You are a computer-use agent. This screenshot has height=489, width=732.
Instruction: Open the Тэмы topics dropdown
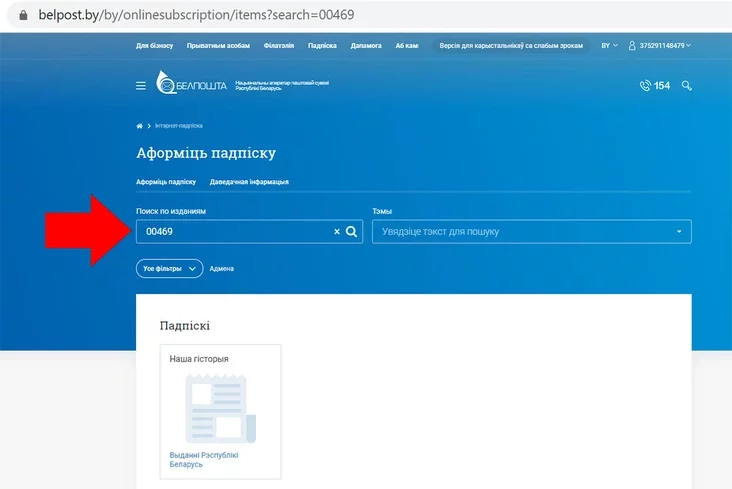[x=531, y=232]
